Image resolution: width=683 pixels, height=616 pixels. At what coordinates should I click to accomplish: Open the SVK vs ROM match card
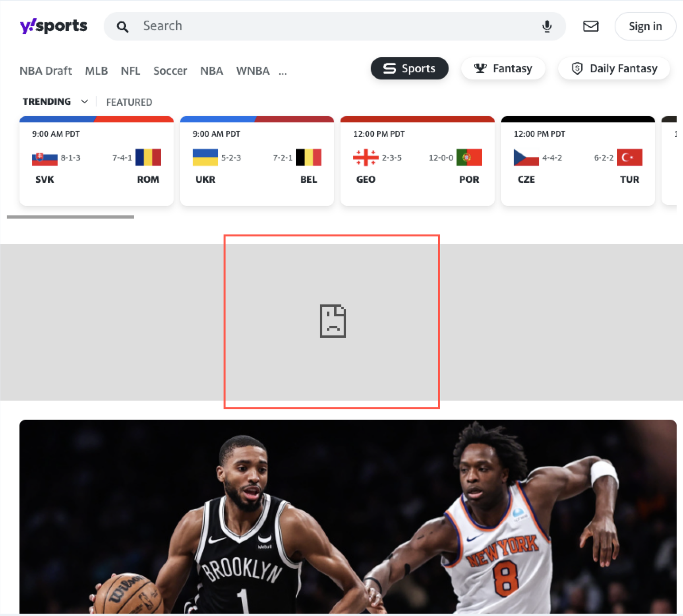point(97,161)
